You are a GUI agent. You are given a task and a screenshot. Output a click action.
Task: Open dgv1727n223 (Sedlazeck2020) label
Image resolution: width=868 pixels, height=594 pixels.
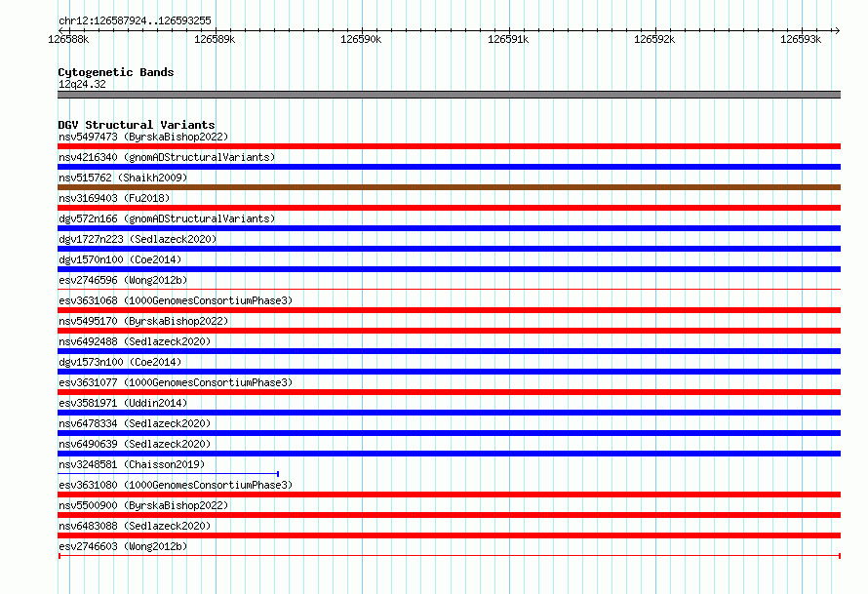point(138,239)
